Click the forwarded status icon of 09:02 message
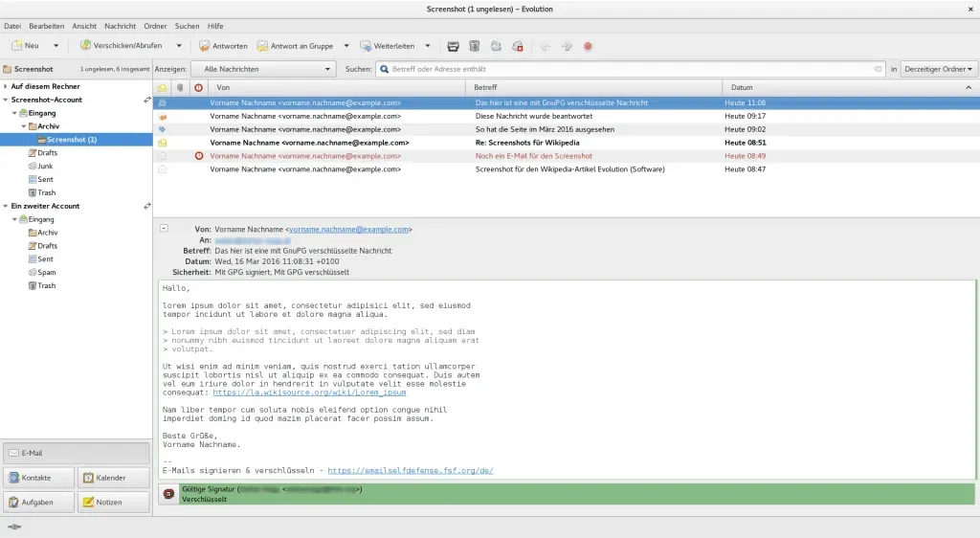Screen dimensions: 980x538 [163, 129]
